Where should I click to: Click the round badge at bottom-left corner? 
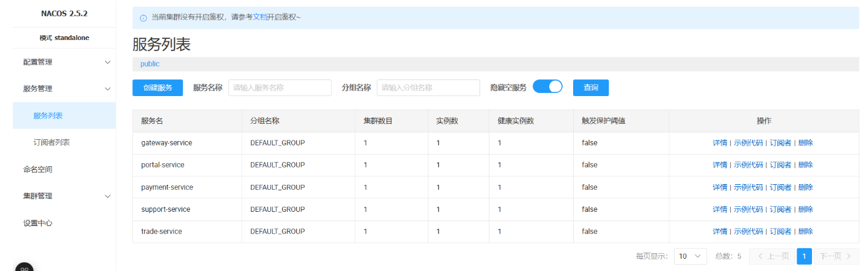pos(24,268)
